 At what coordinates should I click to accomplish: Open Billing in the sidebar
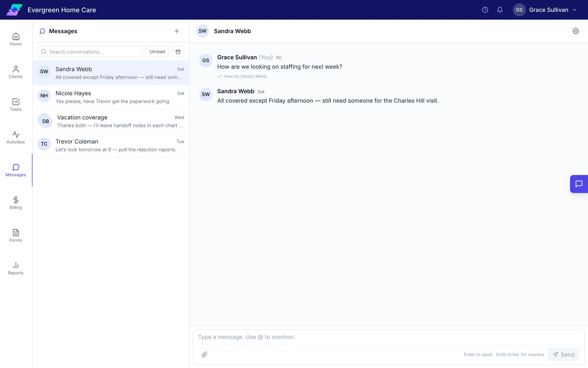16,204
